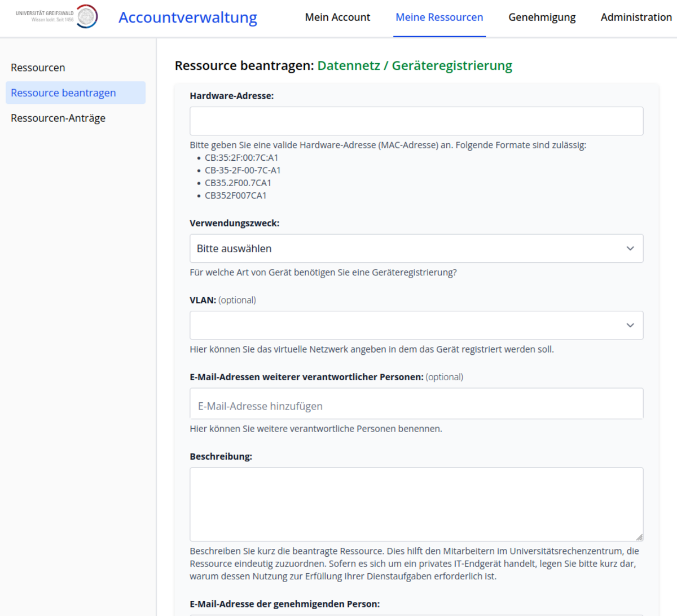Click the Beschreibung textarea resize handle
Image resolution: width=677 pixels, height=616 pixels.
click(x=639, y=537)
